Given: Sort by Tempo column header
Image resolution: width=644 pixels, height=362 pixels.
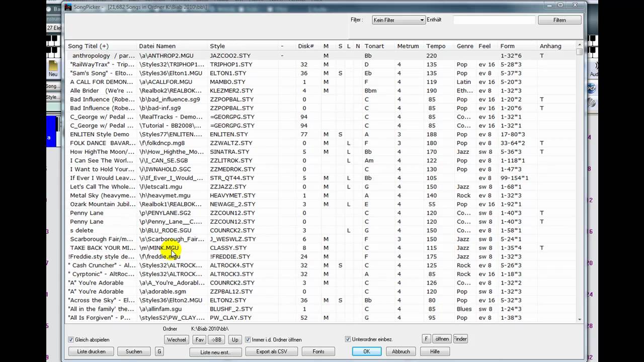Looking at the screenshot, I should (x=436, y=46).
